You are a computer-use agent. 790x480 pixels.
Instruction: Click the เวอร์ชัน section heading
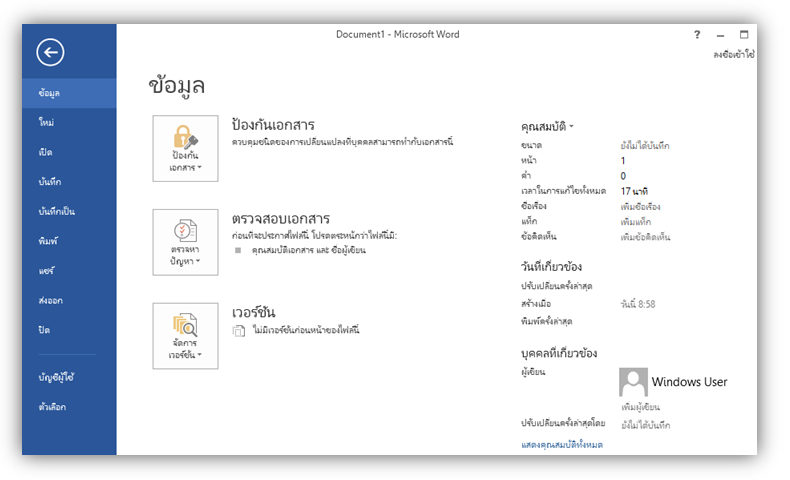[253, 313]
